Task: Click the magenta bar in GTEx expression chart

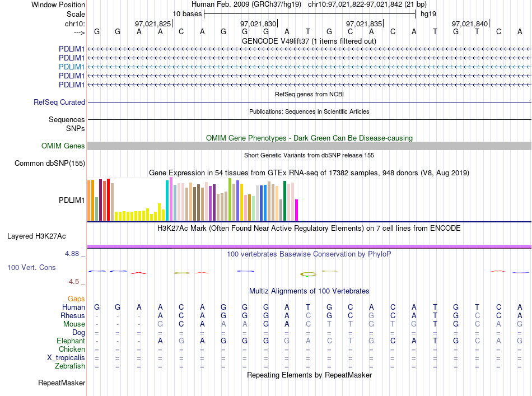Action: [x=297, y=210]
